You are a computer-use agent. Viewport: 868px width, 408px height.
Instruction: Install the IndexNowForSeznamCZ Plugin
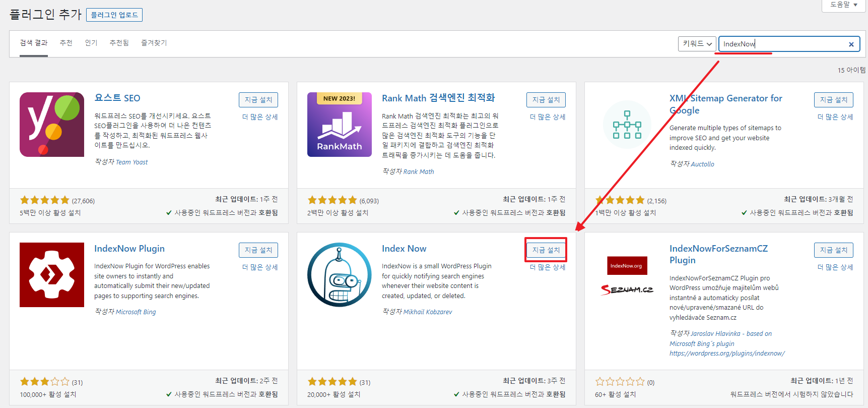[x=834, y=250]
